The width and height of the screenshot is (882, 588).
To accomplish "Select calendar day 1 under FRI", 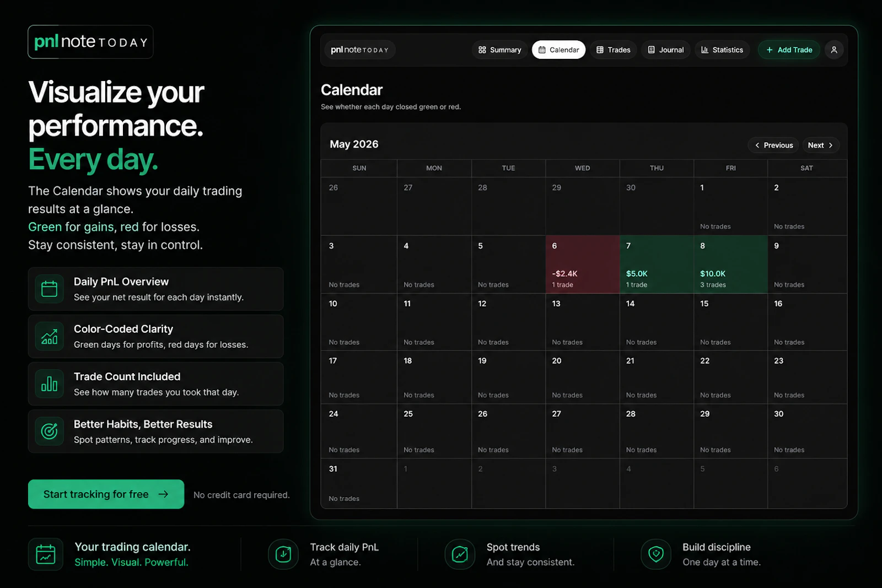I will click(730, 206).
